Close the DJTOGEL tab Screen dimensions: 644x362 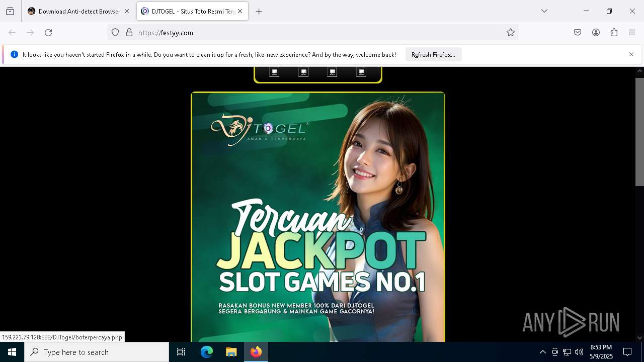point(240,11)
